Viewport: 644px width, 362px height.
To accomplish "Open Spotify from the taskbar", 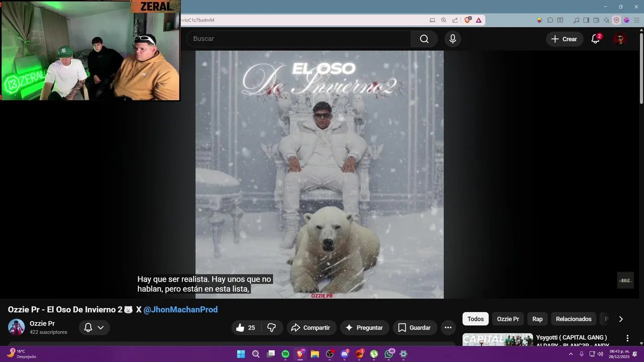I will pos(285,354).
